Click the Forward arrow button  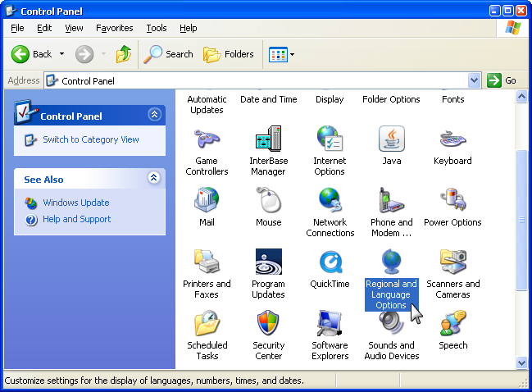pyautogui.click(x=84, y=54)
